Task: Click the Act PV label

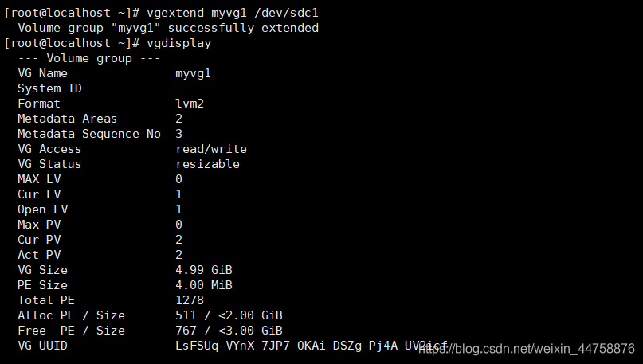Action: click(39, 255)
